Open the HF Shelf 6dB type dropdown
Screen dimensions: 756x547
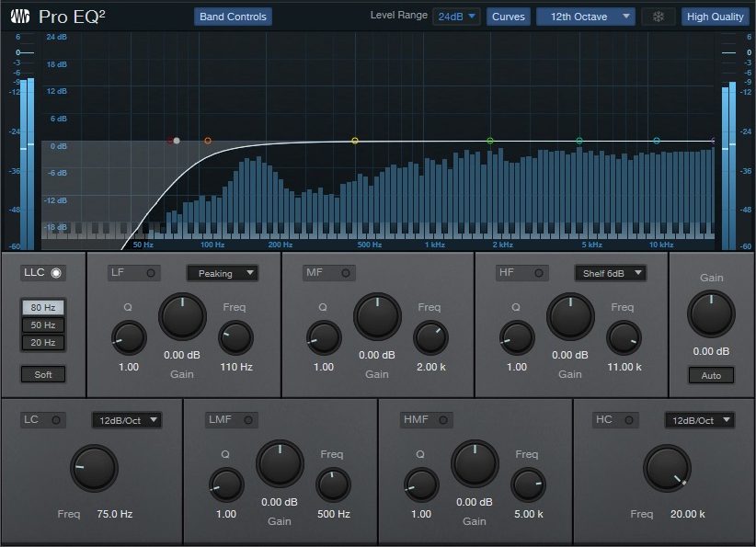610,273
